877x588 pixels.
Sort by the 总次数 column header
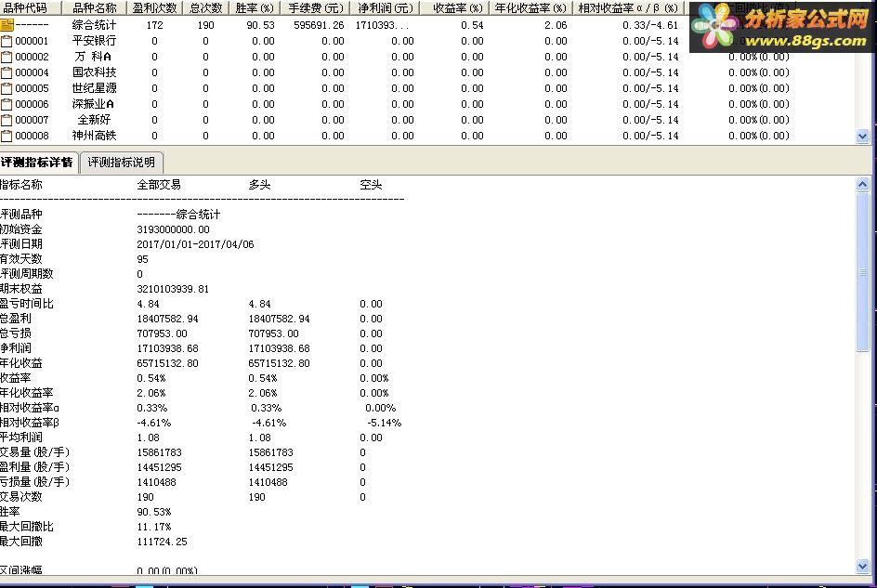pos(206,7)
